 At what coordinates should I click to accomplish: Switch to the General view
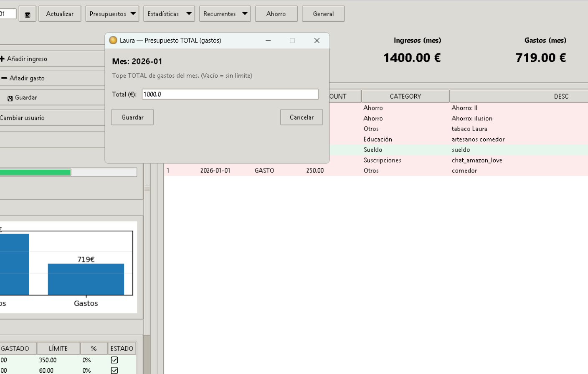click(323, 14)
